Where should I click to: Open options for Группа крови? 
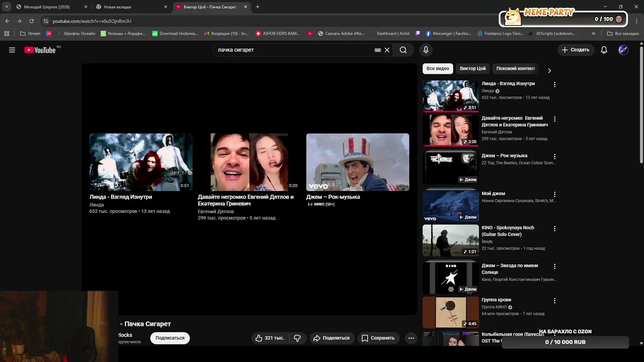[555, 301]
